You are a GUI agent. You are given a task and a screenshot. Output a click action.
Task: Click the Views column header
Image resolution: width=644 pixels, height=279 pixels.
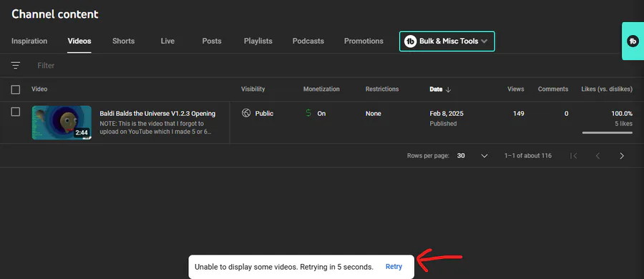pyautogui.click(x=515, y=89)
